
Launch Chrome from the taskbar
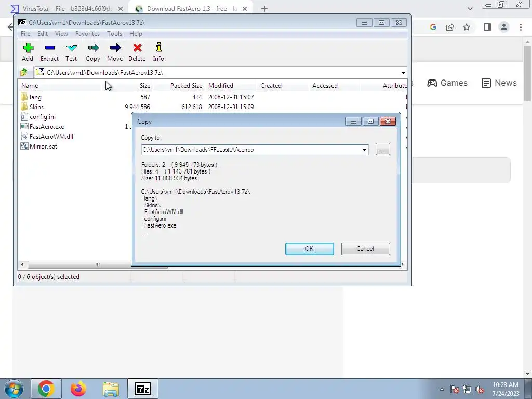tap(46, 389)
